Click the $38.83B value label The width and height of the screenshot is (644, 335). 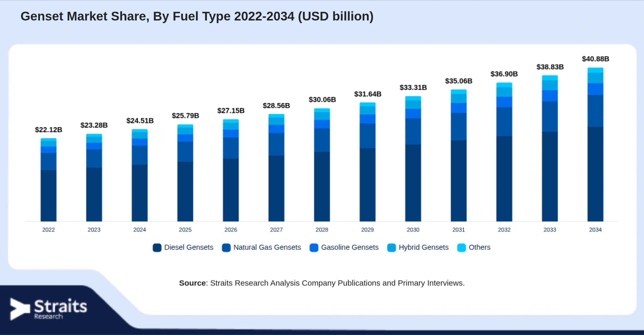(550, 67)
